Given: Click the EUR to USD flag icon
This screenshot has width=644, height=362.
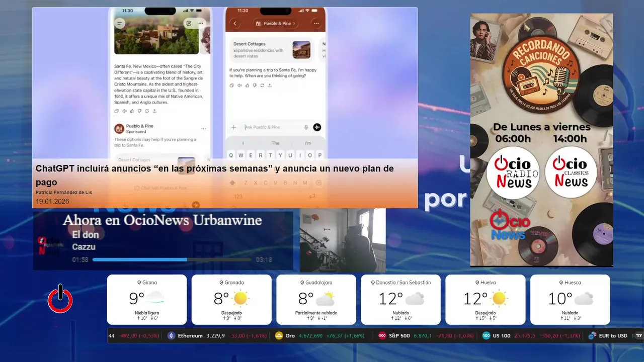Looking at the screenshot, I should point(592,335).
